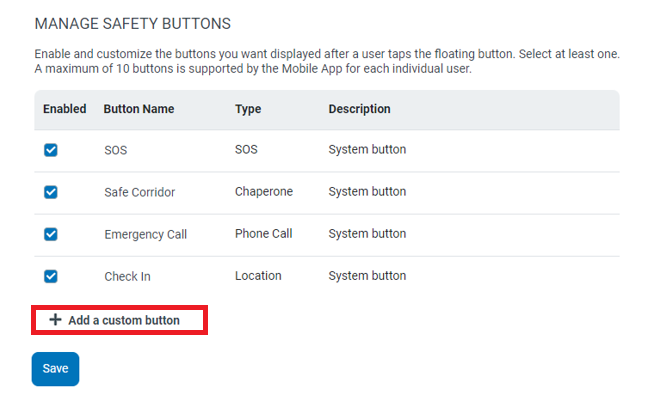656x393 pixels.
Task: Click the Chaperone type cell
Action: [x=264, y=191]
